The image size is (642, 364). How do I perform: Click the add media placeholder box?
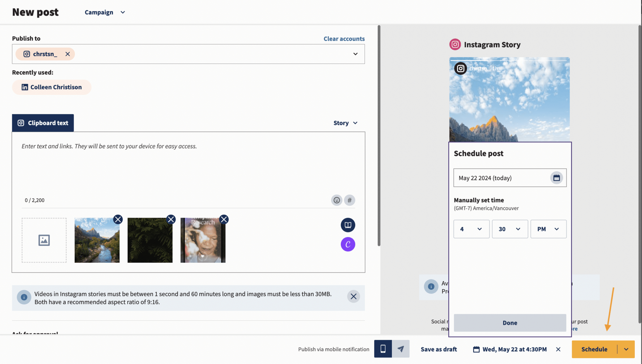click(44, 240)
